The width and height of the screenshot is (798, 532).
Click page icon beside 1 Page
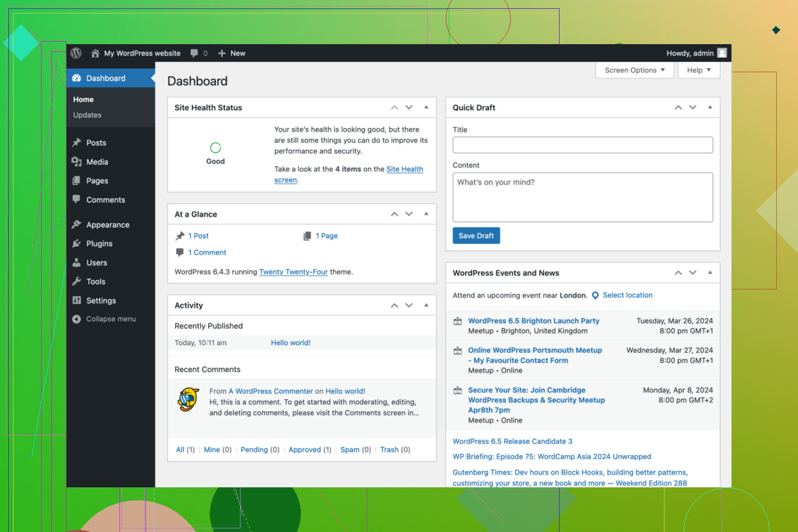tap(307, 236)
